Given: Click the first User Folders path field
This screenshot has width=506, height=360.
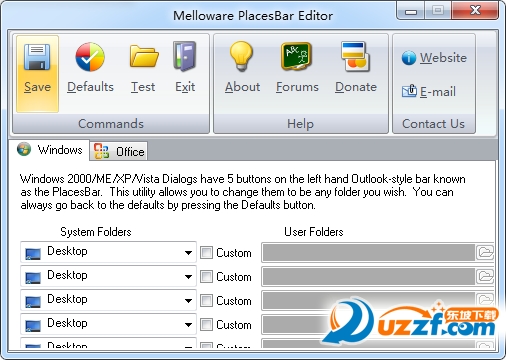Looking at the screenshot, I should [x=368, y=252].
